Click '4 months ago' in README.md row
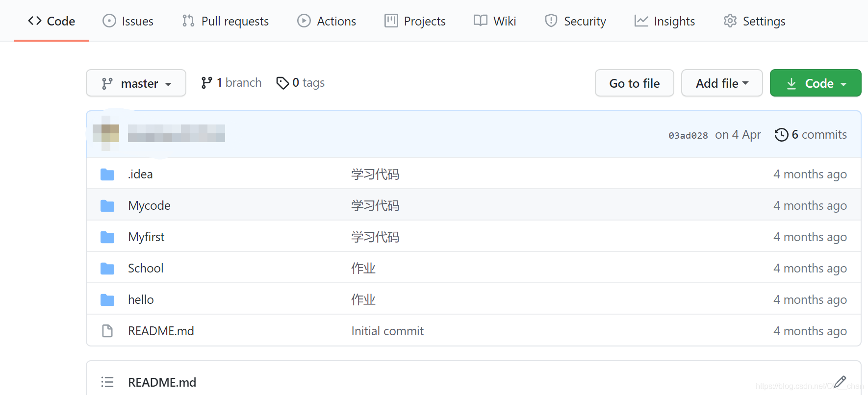 (x=810, y=331)
